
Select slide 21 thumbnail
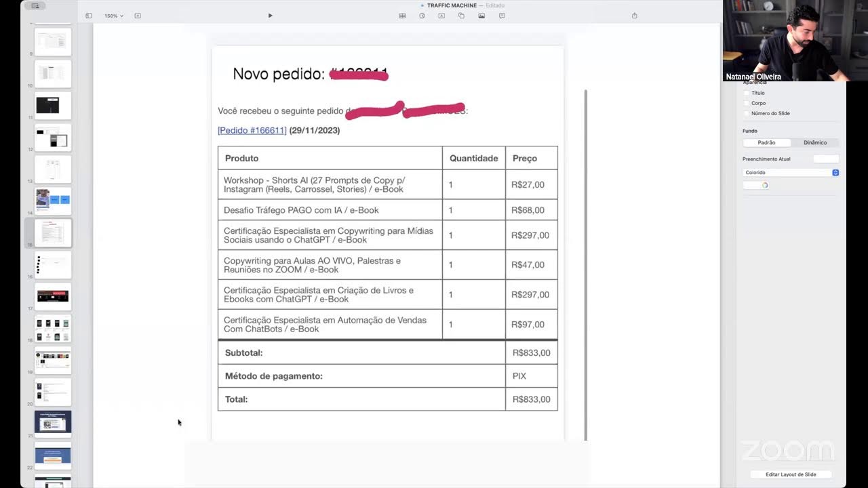(x=53, y=424)
